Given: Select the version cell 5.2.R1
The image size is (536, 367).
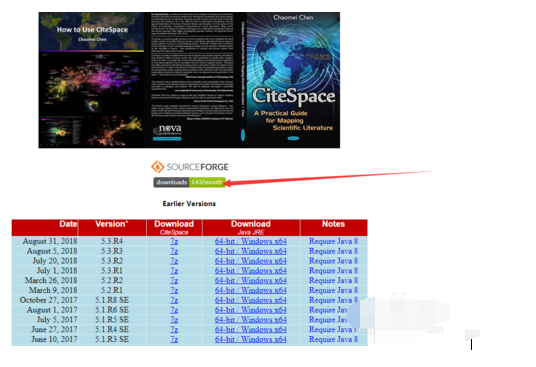Looking at the screenshot, I should pyautogui.click(x=112, y=290).
